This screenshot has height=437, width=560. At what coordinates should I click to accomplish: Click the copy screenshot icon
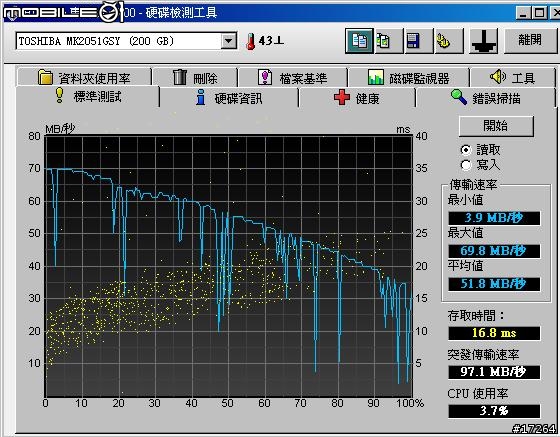(x=388, y=41)
